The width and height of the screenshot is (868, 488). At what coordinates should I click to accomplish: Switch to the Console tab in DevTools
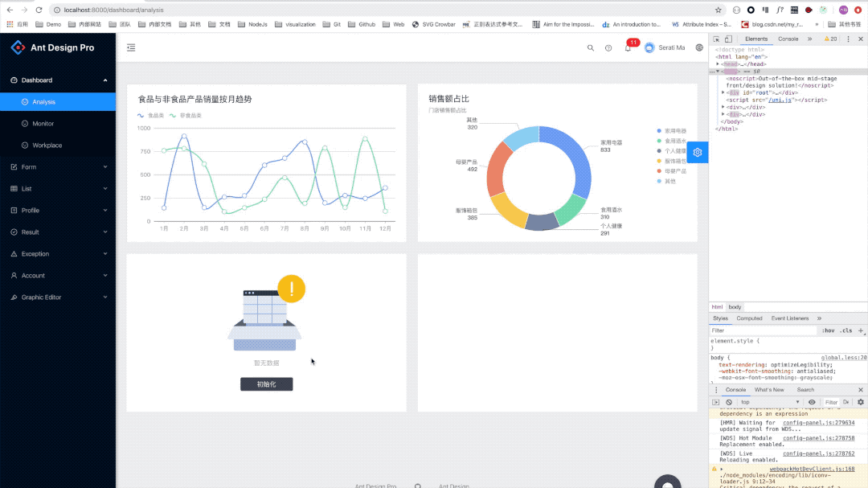point(788,38)
